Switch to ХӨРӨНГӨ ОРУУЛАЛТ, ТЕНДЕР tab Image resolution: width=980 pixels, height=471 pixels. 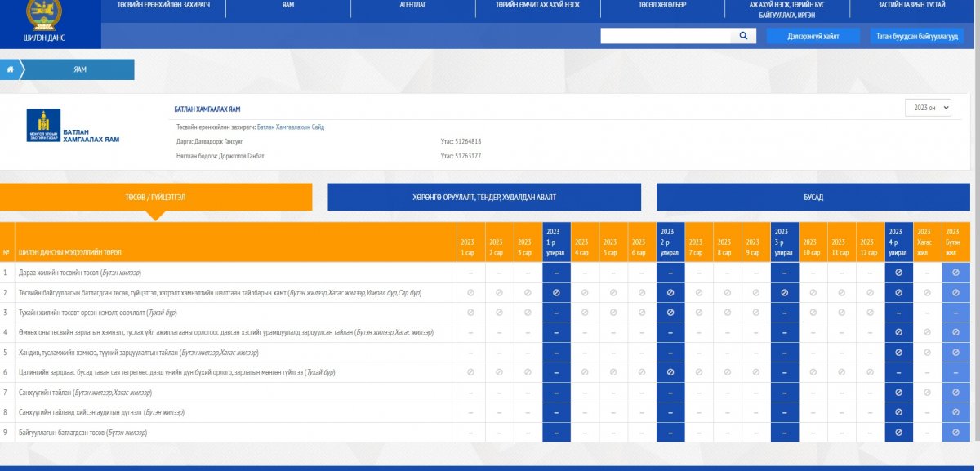pos(484,198)
